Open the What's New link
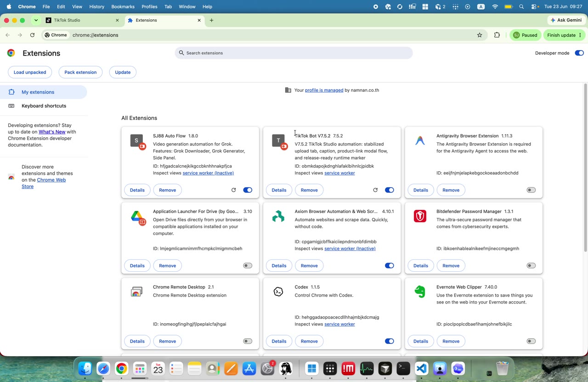The width and height of the screenshot is (588, 382). tap(52, 132)
